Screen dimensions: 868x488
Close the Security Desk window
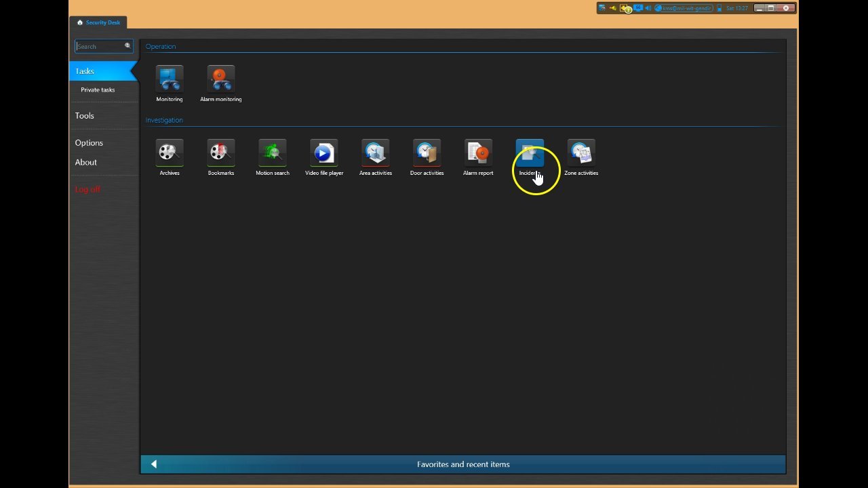tap(787, 8)
